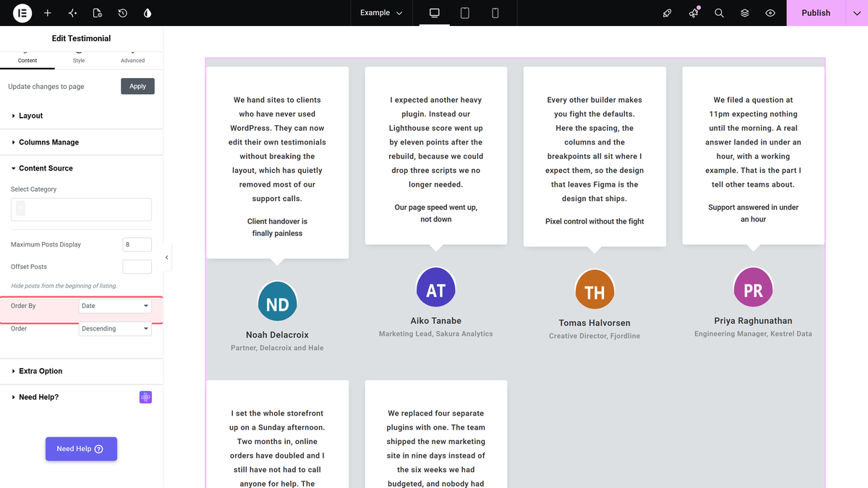Click 'Support answered in under an hour' title
This screenshot has width=868, height=488.
[x=753, y=213]
